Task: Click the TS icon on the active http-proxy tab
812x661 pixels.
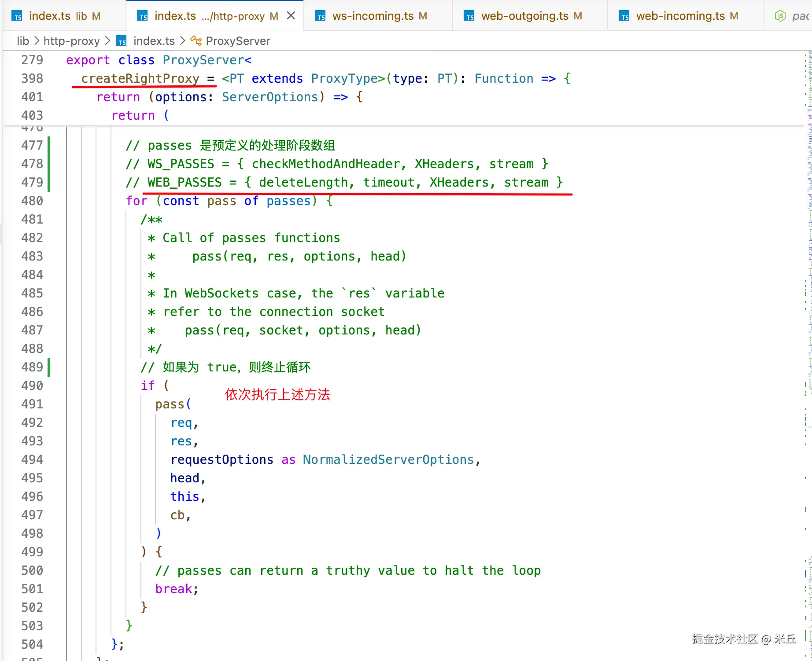Action: pos(143,16)
